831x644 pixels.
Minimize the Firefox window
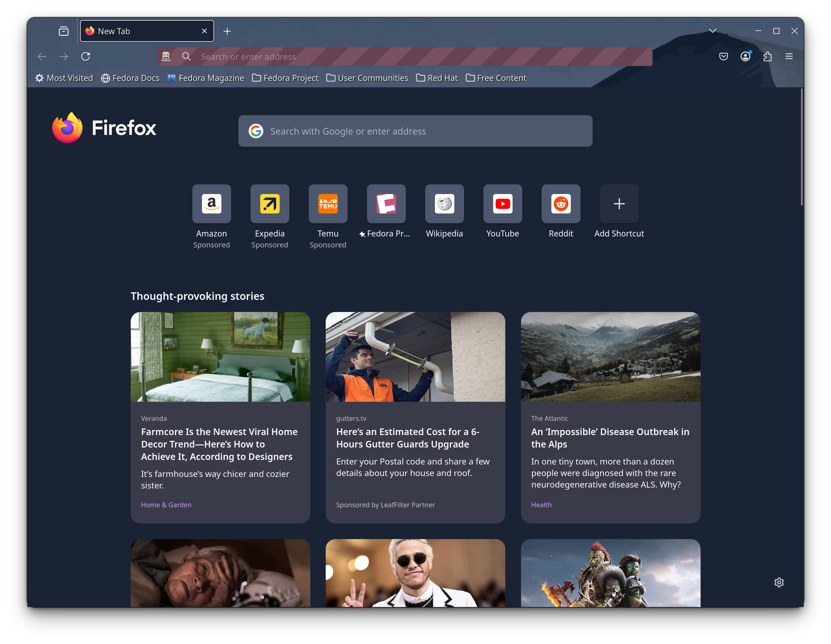pos(758,31)
